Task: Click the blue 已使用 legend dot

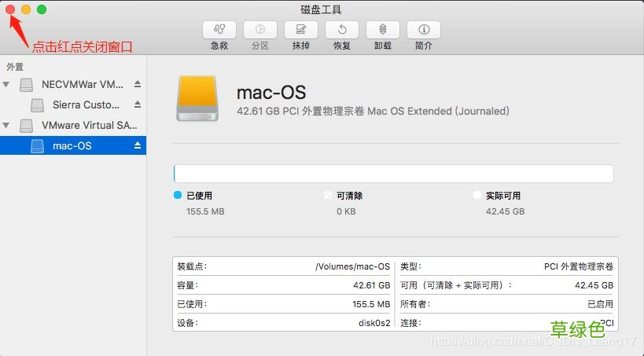Action: (x=178, y=195)
